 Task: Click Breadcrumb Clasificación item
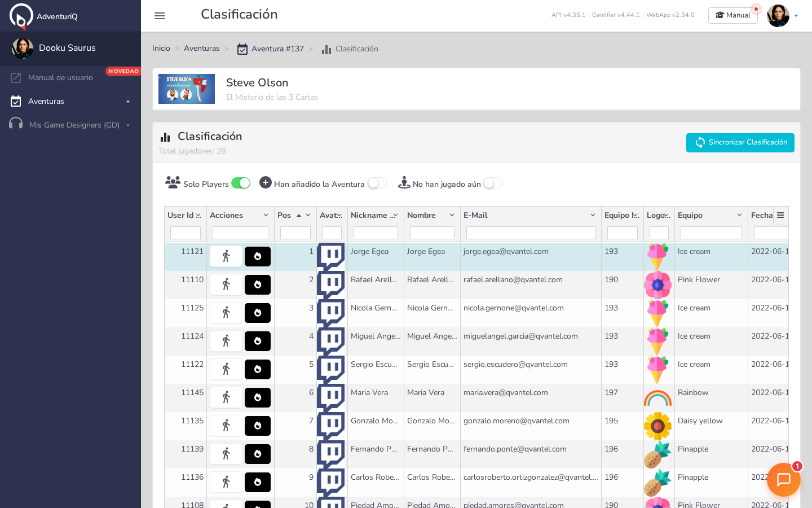[350, 49]
